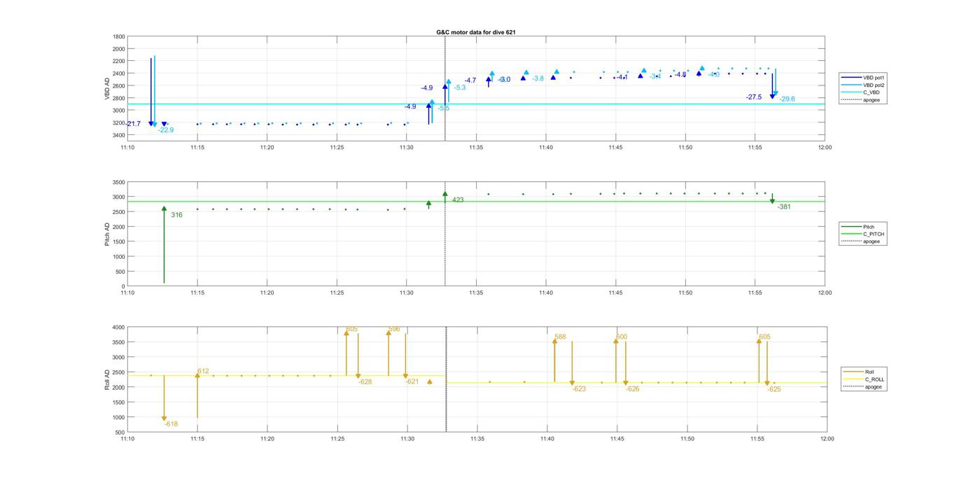Click the '500' tick on the Pitch AD axis
Image resolution: width=980 pixels, height=485 pixels.
click(120, 272)
